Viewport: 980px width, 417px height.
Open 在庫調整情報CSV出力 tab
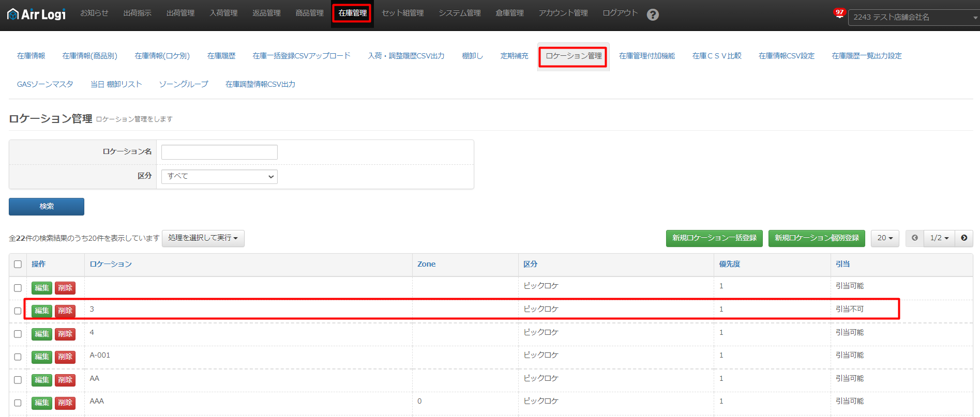coord(260,84)
